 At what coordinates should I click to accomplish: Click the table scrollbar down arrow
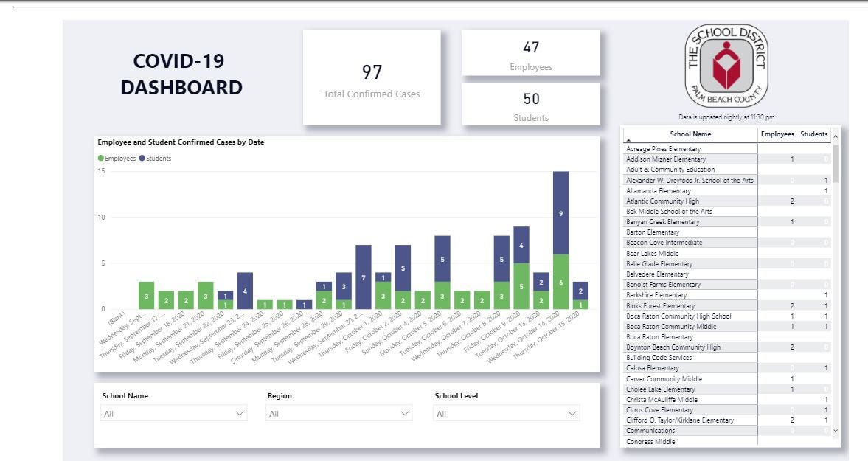pos(835,430)
